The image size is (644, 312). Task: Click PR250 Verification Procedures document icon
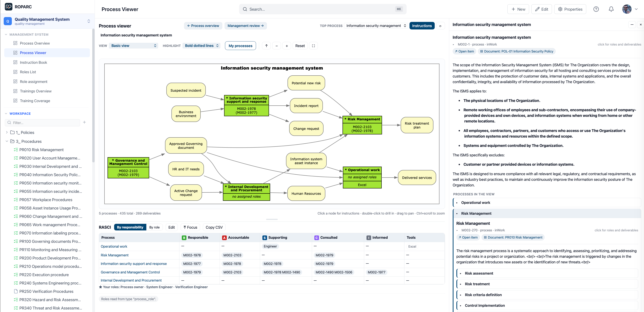click(16, 291)
